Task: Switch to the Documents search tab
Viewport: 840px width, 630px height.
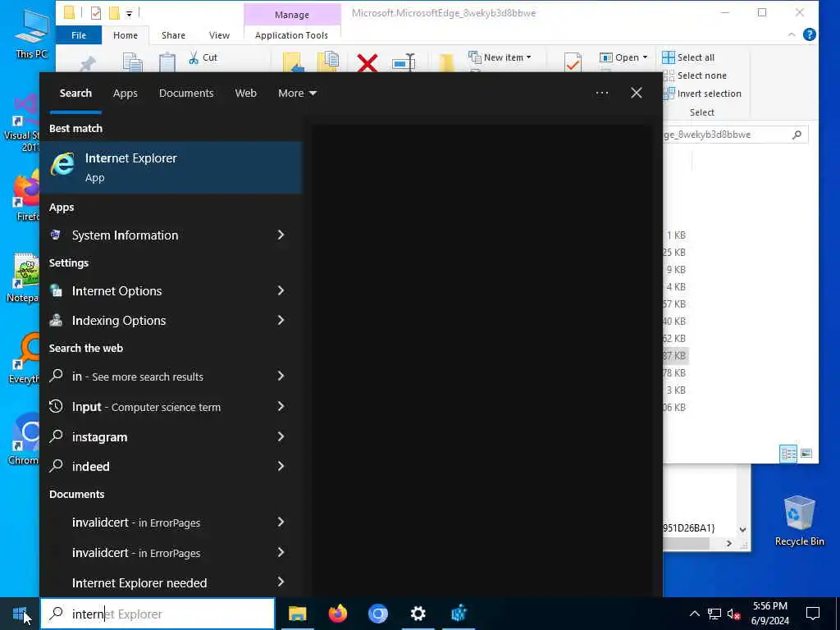Action: point(186,94)
